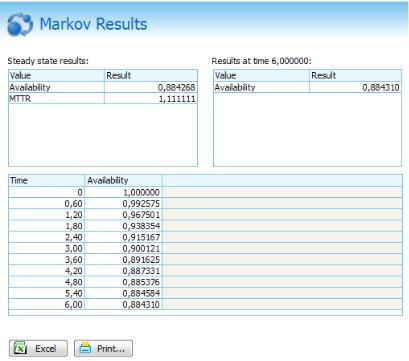Click availability value 0,887331

tap(141, 271)
